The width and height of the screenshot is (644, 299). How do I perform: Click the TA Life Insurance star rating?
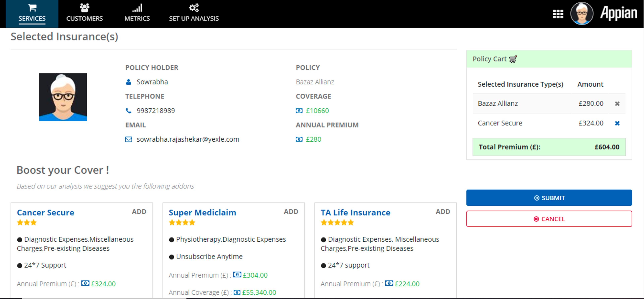(x=337, y=222)
